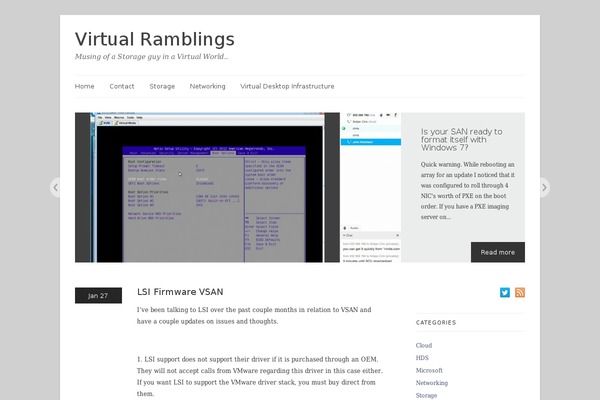Select the Microsoft category
Image resolution: width=600 pixels, height=400 pixels.
pyautogui.click(x=429, y=371)
